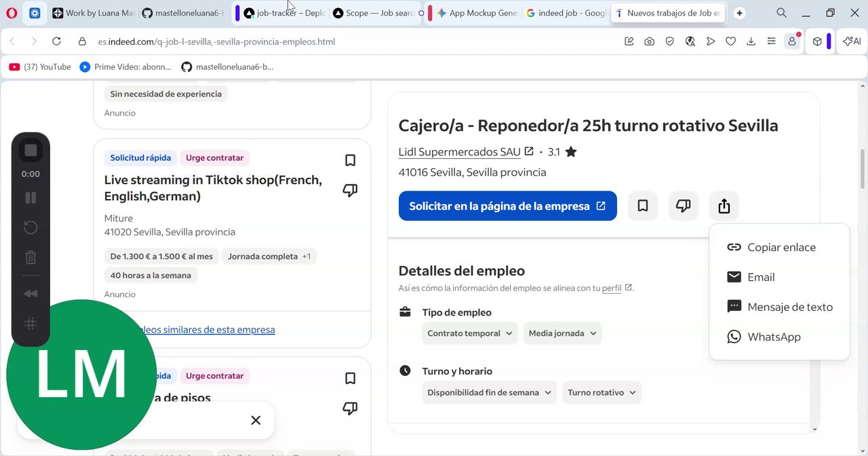Switch to the indeed job Google tab
Viewport: 868px width, 456px height.
click(x=566, y=13)
